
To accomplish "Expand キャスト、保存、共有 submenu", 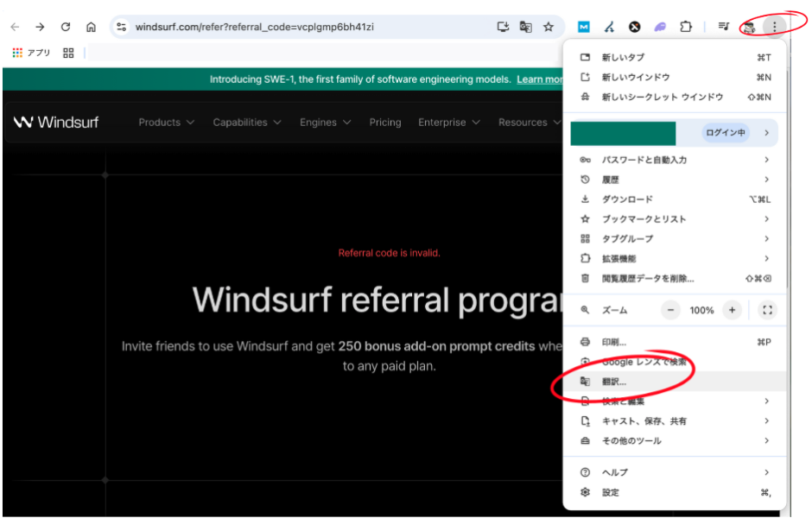I will click(675, 420).
